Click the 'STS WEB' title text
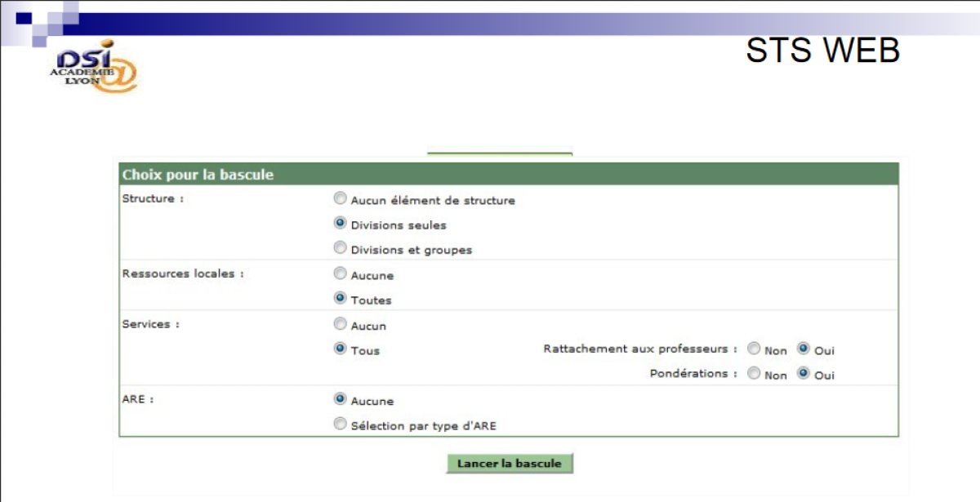Screen dimensions: 980x502 point(822,51)
